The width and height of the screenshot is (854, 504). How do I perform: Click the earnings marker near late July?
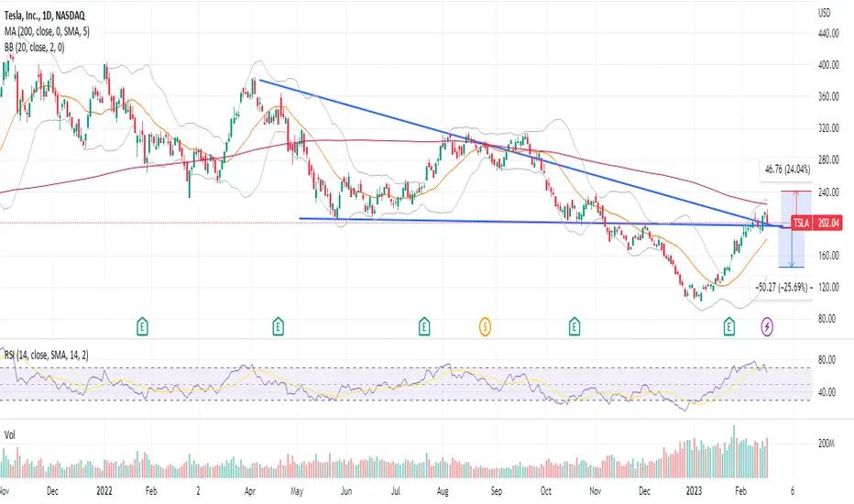coord(423,327)
